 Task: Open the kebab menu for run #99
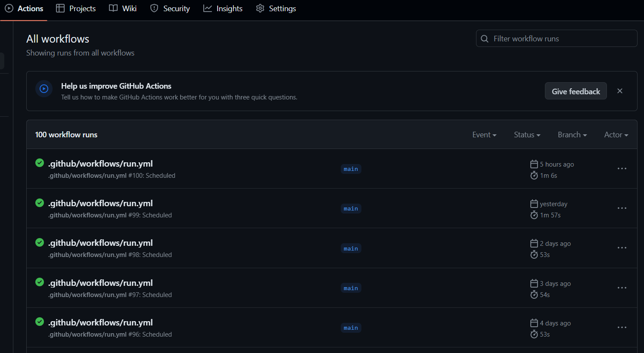pyautogui.click(x=622, y=208)
